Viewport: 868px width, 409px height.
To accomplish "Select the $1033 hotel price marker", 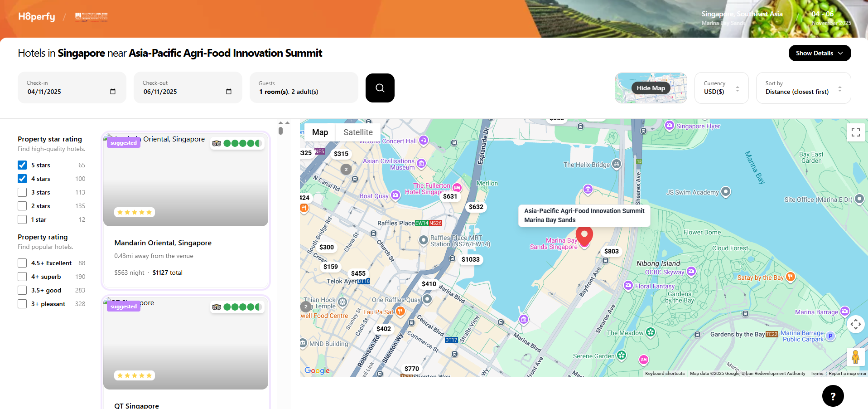I will (x=471, y=259).
